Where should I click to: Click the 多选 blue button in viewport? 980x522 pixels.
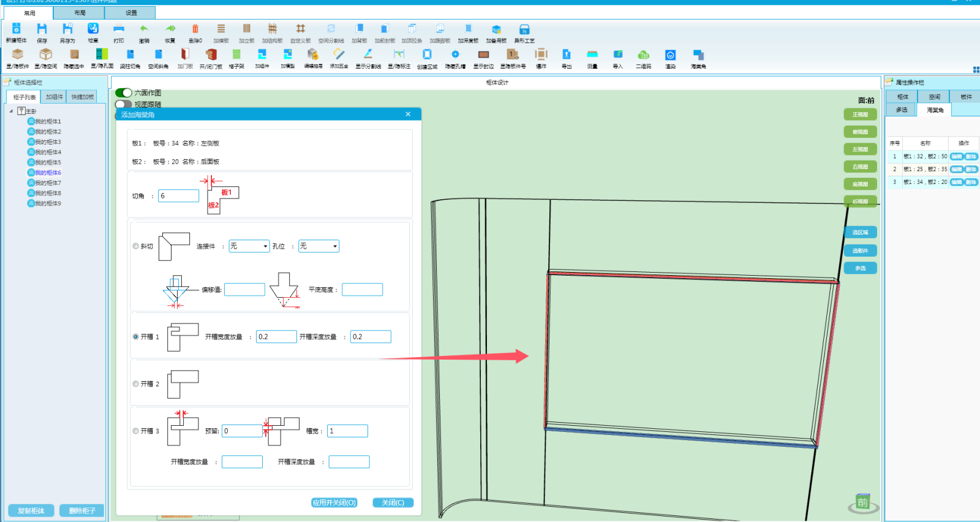(861, 268)
